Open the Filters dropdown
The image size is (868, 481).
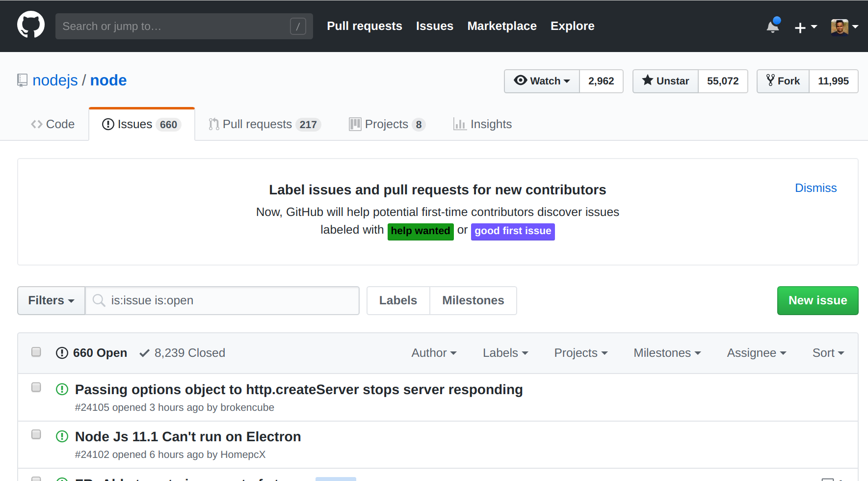coord(51,300)
